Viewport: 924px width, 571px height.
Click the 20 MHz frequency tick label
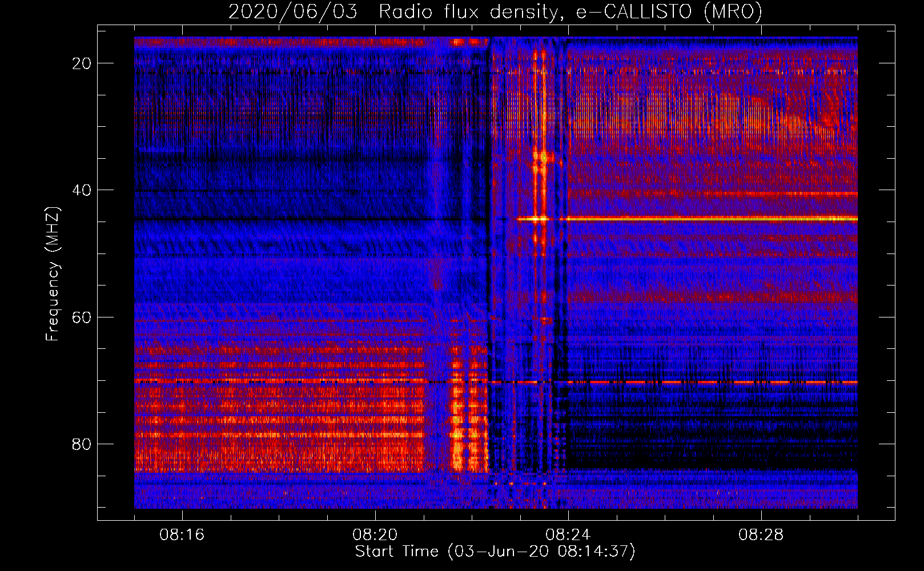tap(82, 63)
